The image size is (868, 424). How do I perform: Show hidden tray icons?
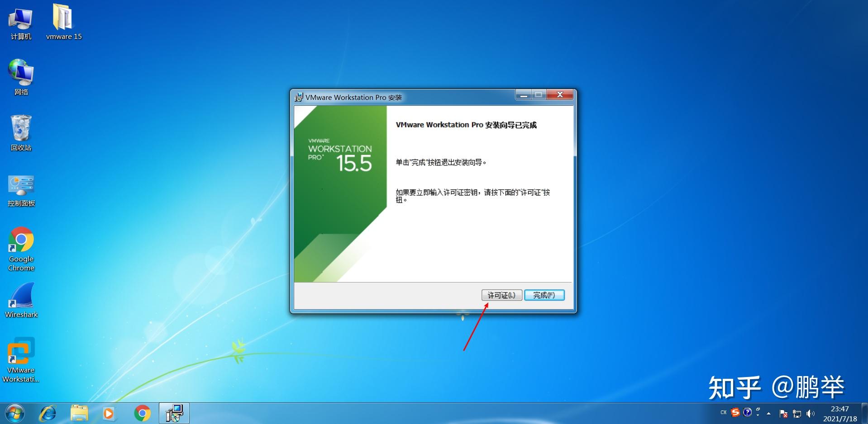(x=768, y=413)
